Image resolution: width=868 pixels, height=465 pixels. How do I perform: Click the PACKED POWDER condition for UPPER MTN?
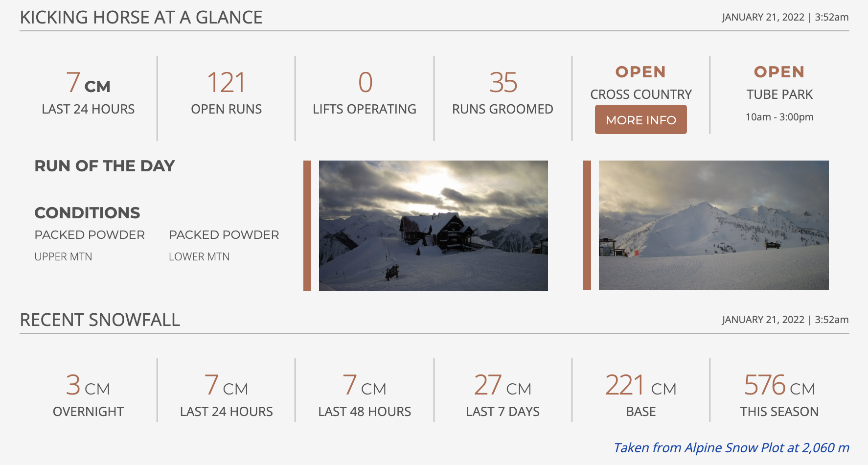(x=90, y=235)
